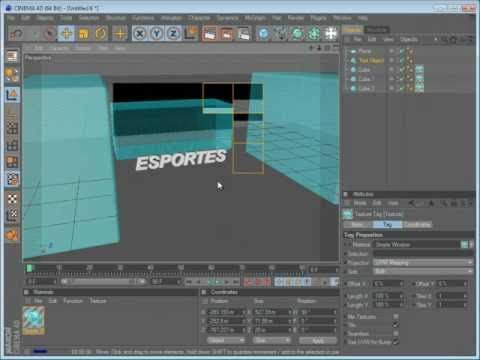Click the Length X value field
This screenshot has width=480, height=360.
click(387, 296)
